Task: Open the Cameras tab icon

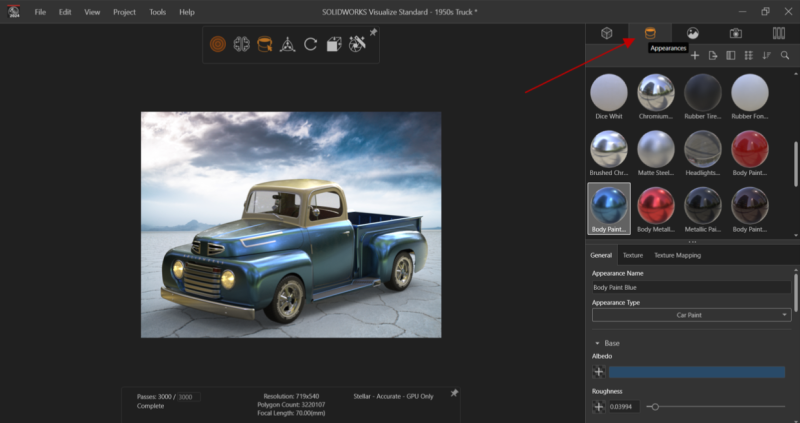Action: pyautogui.click(x=736, y=33)
